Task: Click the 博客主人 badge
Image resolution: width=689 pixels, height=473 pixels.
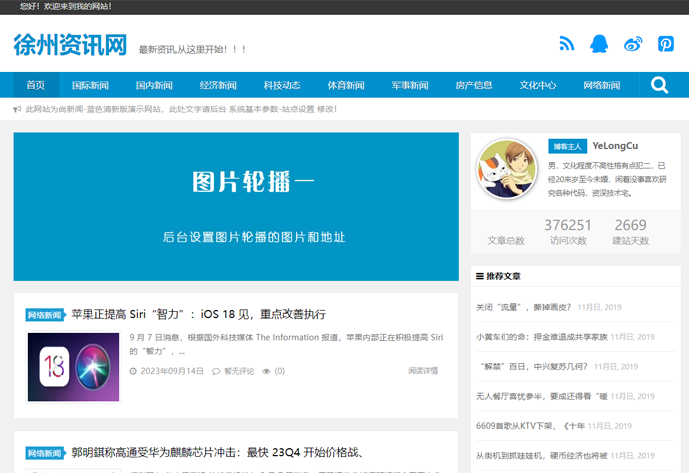Action: (567, 146)
